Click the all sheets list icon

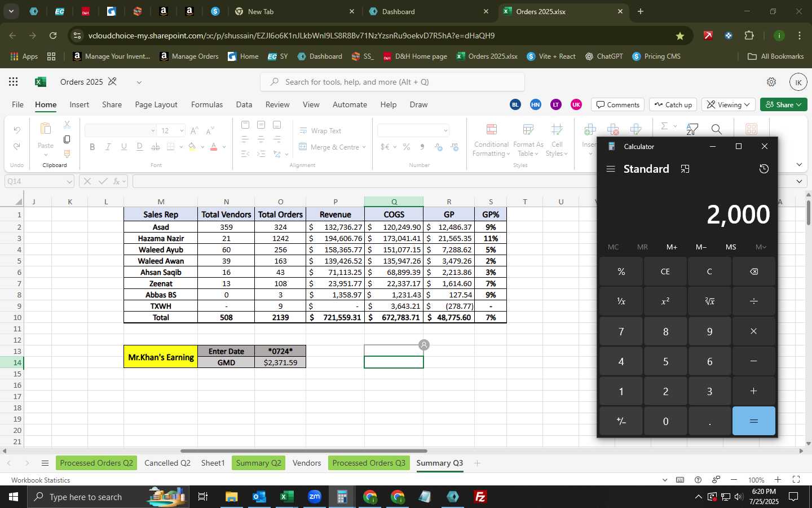45,463
